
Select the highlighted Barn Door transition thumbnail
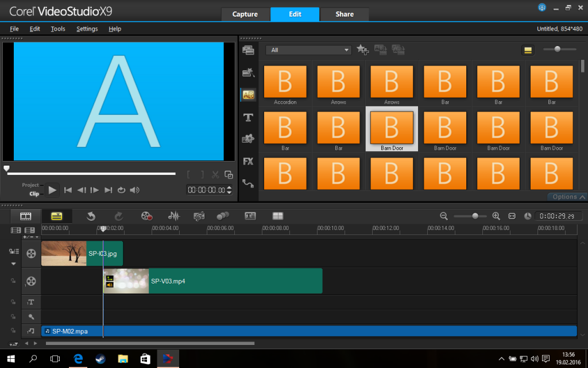tap(392, 129)
